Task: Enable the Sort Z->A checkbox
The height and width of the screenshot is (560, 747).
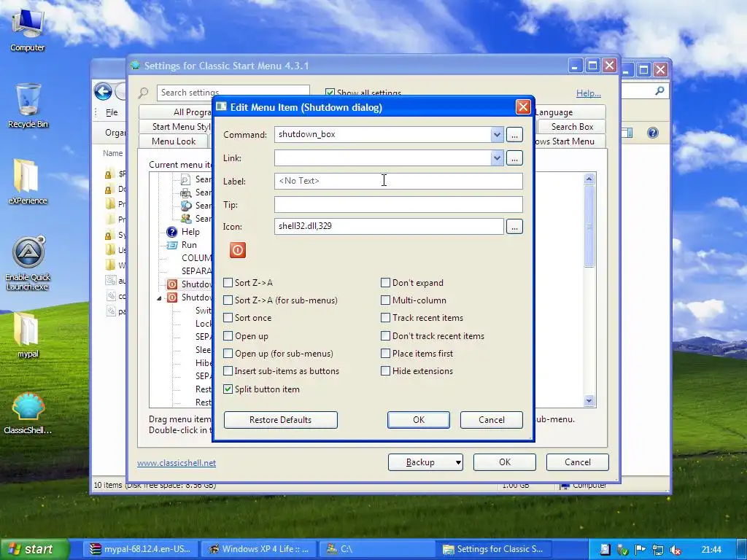Action: coord(228,283)
